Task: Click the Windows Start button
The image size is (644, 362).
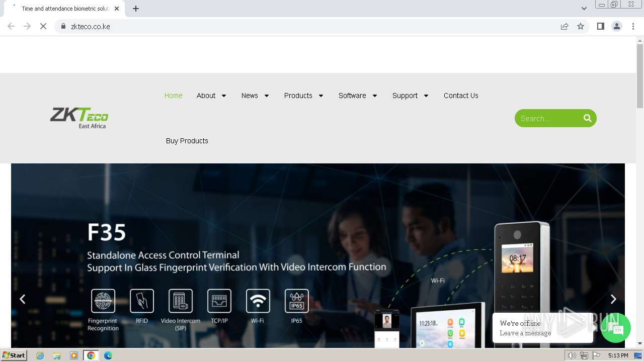Action: (14, 355)
